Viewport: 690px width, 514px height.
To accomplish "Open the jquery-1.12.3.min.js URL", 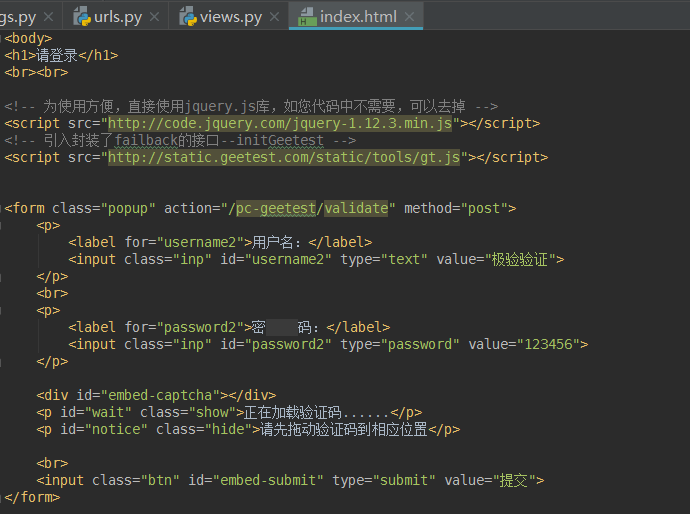I will coord(280,123).
